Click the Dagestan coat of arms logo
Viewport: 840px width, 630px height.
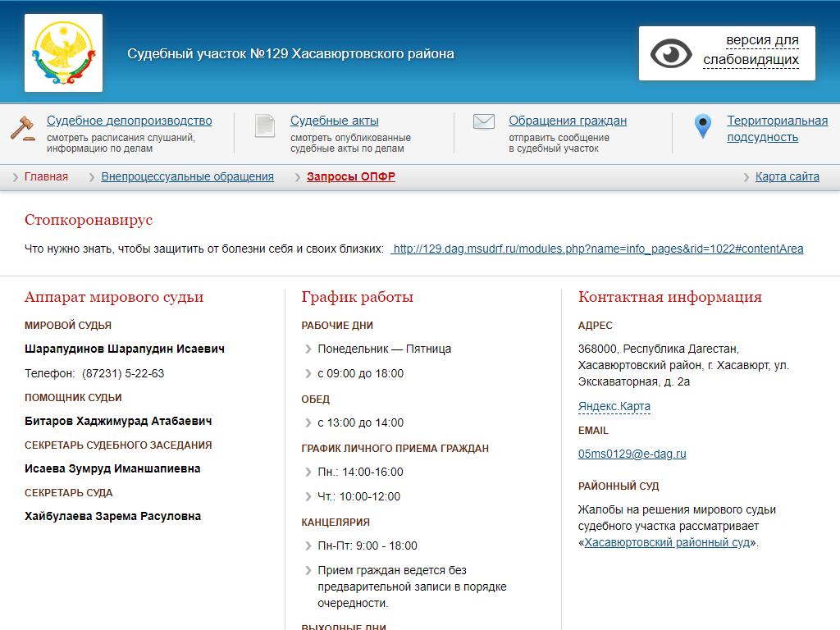63,52
